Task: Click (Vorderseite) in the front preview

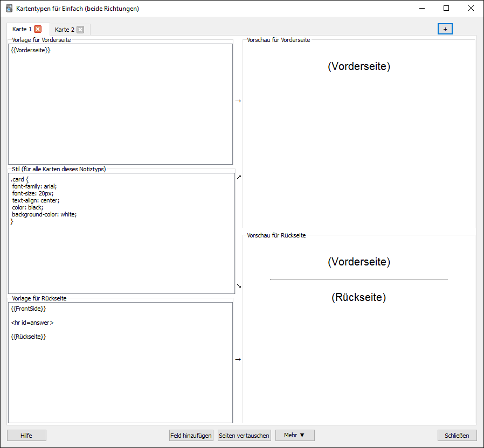Action: [359, 66]
